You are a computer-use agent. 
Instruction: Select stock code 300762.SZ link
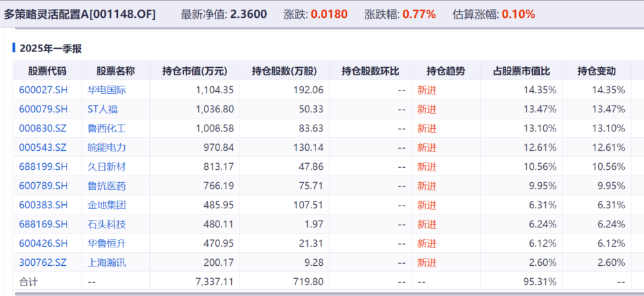43,262
